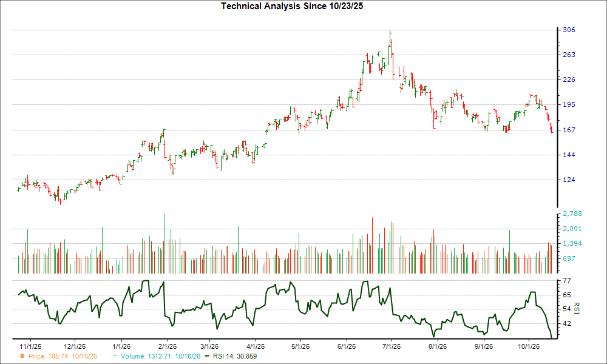The height and width of the screenshot is (364, 607).
Task: Click the 11/1/25 date label
Action: click(30, 346)
